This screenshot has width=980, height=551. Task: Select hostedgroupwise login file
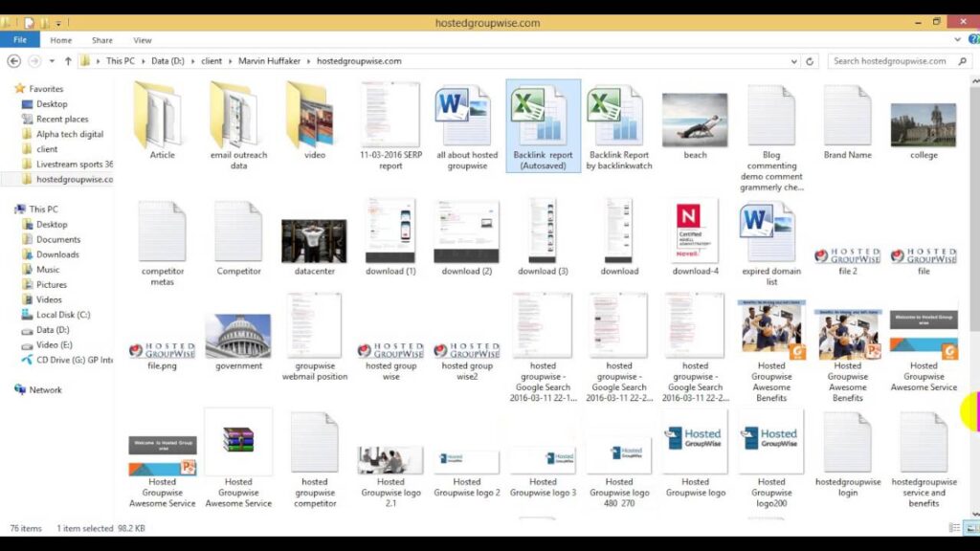pos(848,454)
